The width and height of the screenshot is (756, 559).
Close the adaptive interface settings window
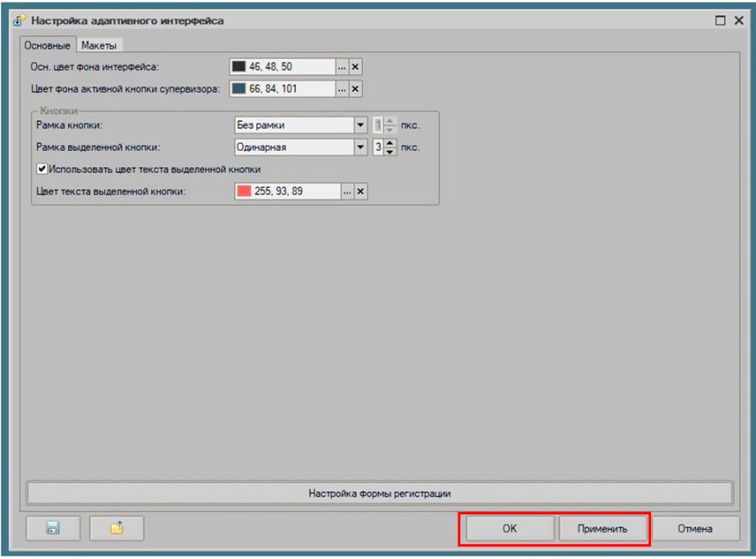[x=738, y=20]
